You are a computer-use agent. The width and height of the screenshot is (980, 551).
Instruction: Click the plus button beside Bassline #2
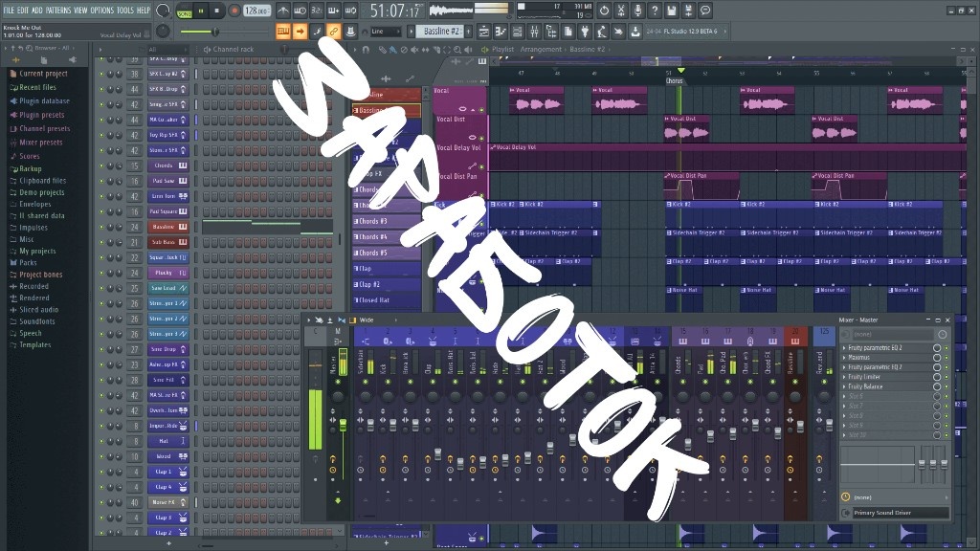[468, 32]
